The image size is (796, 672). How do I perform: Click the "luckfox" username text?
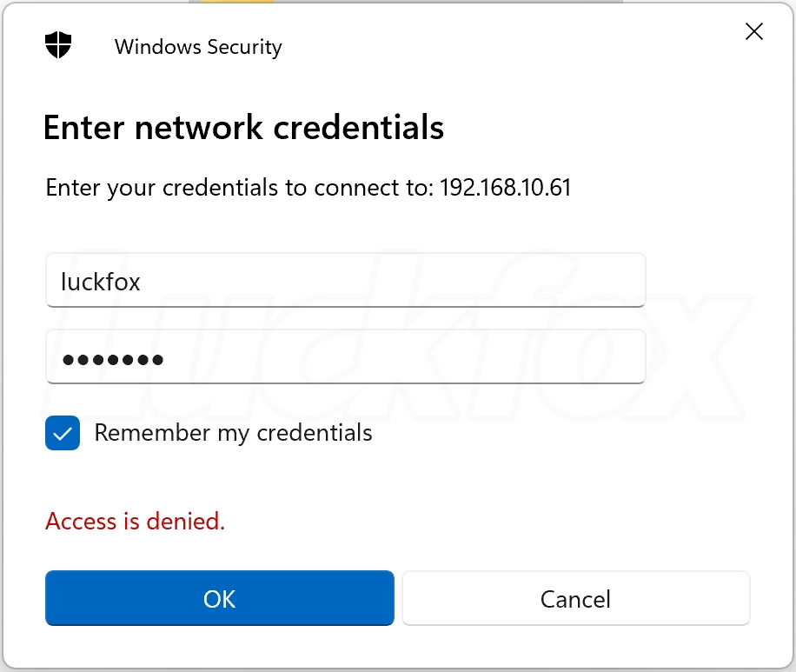101,282
